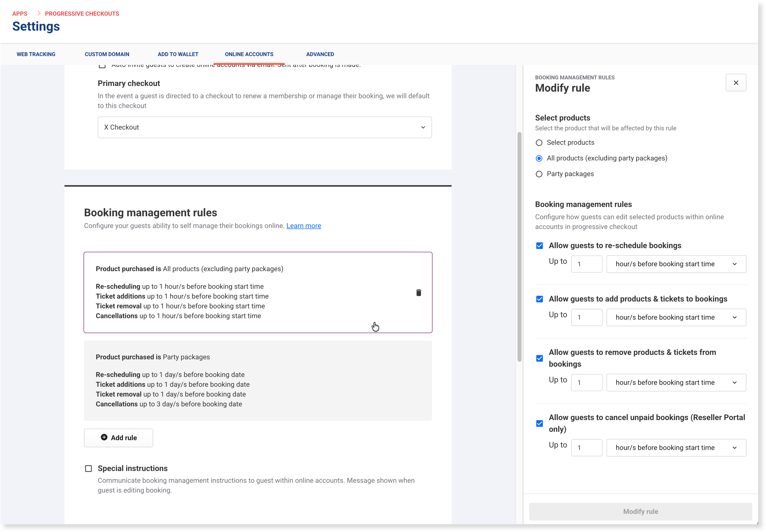The image size is (766, 532).
Task: Uncheck Allow guests to cancel unpaid bookings
Action: (x=539, y=423)
